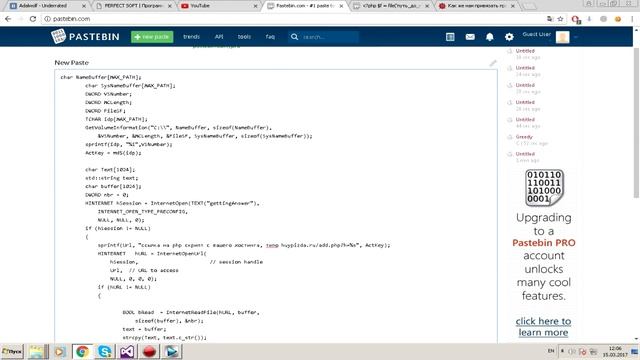The height and width of the screenshot is (360, 640).
Task: Open the tools menu item in Pastebin header
Action: (244, 37)
